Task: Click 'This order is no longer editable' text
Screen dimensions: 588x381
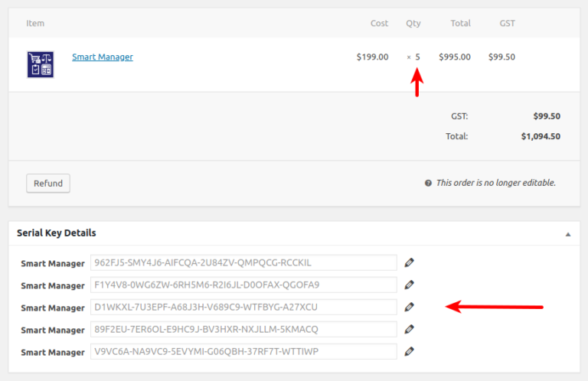Action: [496, 183]
